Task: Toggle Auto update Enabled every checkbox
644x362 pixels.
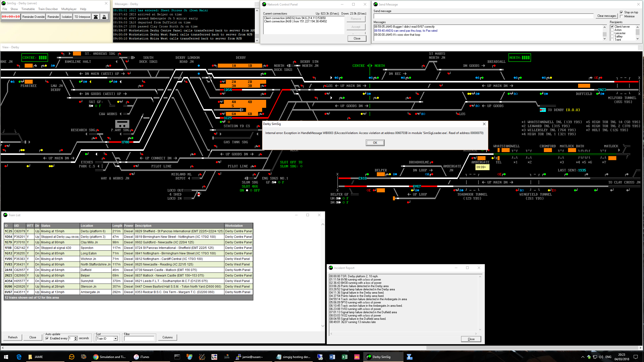Action: click(x=47, y=338)
